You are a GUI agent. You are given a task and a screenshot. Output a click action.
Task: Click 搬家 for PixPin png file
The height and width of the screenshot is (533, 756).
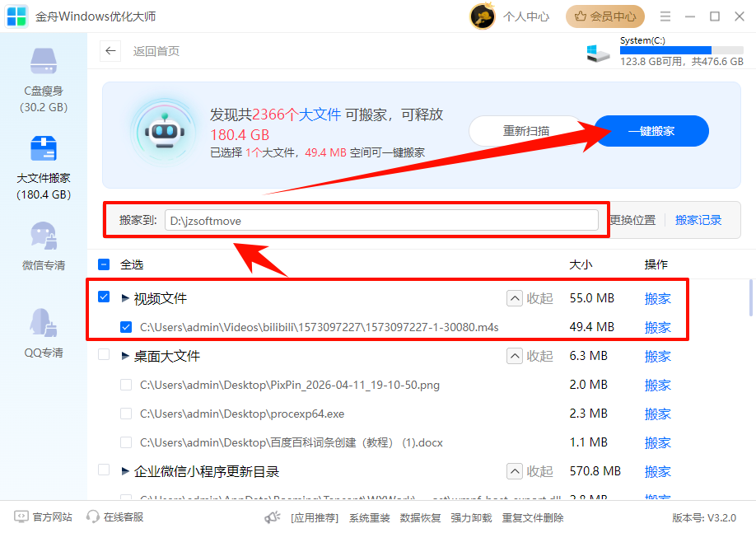(x=658, y=386)
